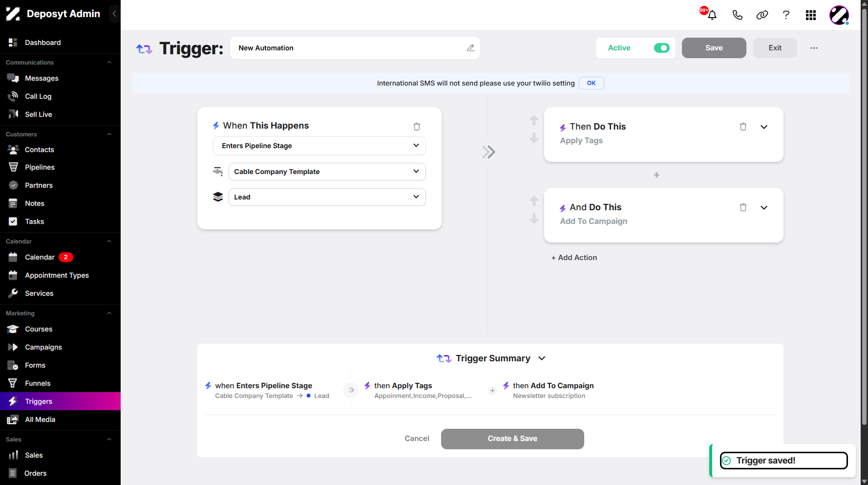Click Create & Save button
868x485 pixels.
(512, 439)
